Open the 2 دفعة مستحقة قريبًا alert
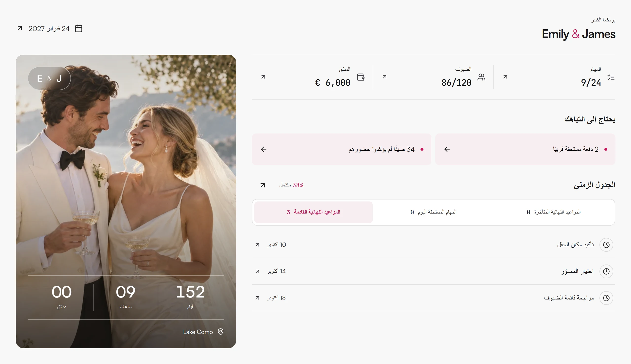631x364 pixels. pos(525,149)
